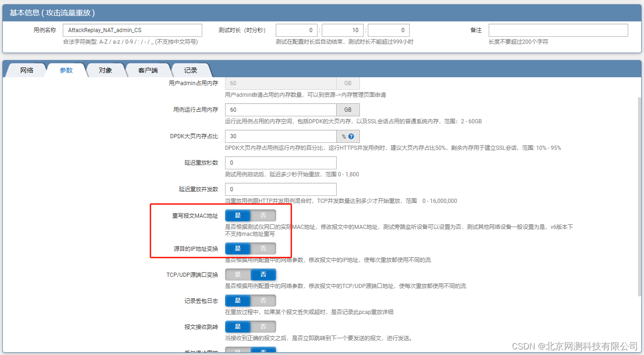Focus the 延迟重放并发数 input
644x355 pixels.
pos(281,189)
